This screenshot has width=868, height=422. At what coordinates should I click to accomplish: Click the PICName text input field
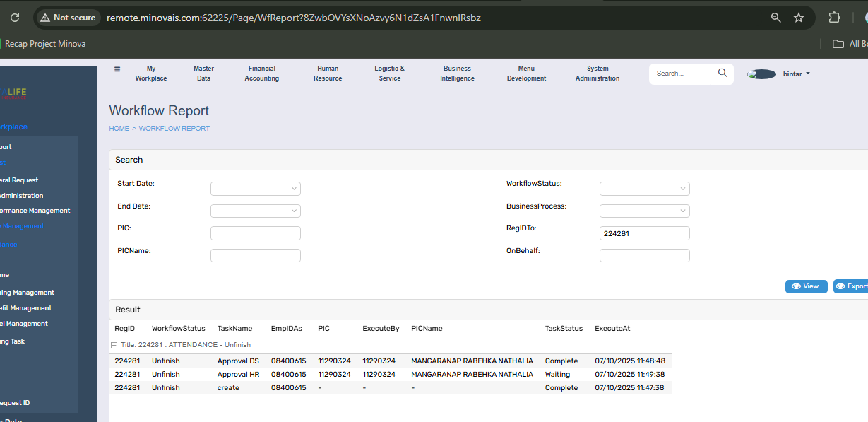coord(255,256)
